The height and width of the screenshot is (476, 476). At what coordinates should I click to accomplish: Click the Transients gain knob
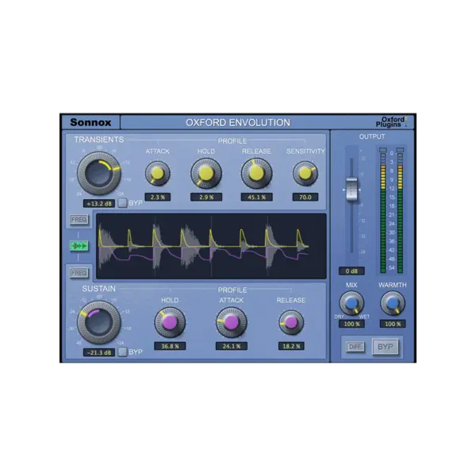pyautogui.click(x=99, y=174)
